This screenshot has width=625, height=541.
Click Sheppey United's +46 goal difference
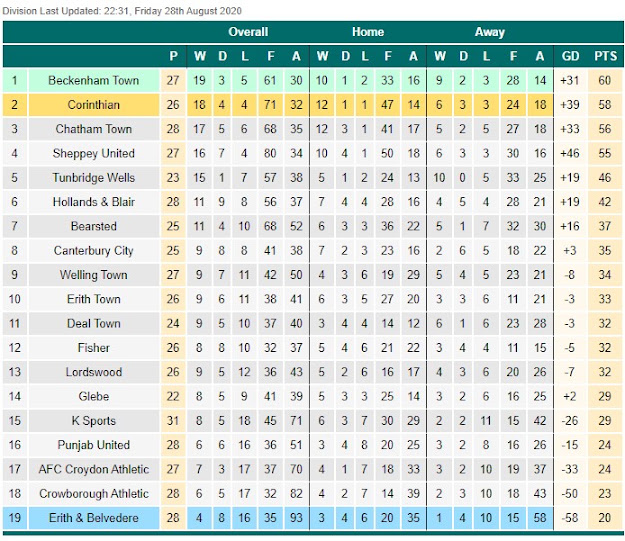tap(570, 153)
